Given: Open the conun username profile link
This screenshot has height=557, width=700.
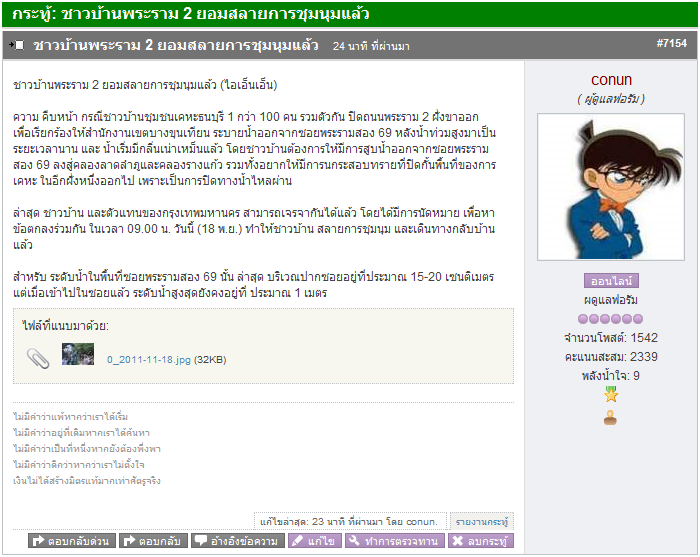Looking at the screenshot, I should pos(611,80).
